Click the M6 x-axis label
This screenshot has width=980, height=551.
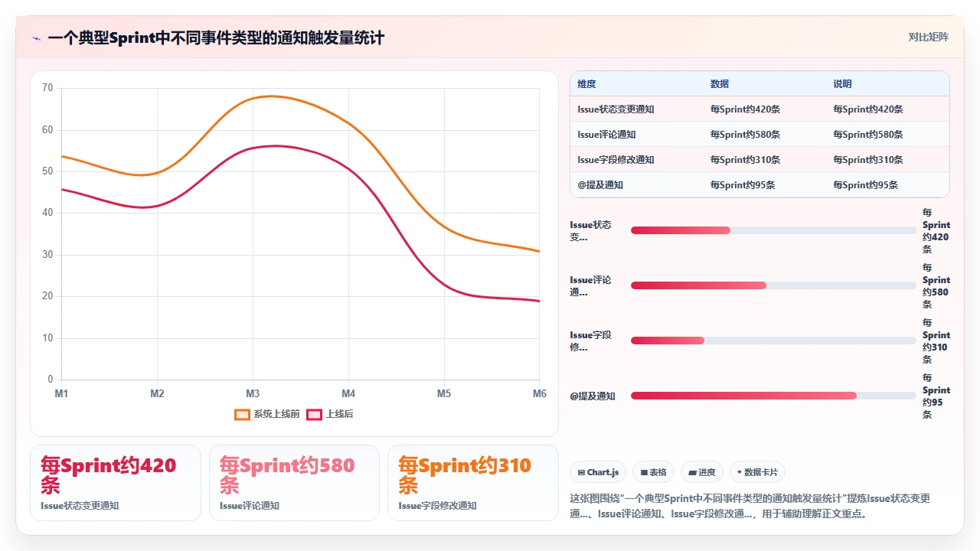coord(540,393)
